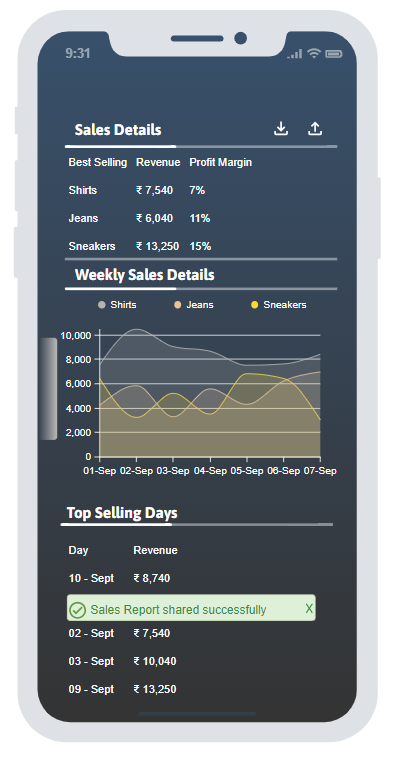Tap the Wi-Fi status icon

pos(314,53)
